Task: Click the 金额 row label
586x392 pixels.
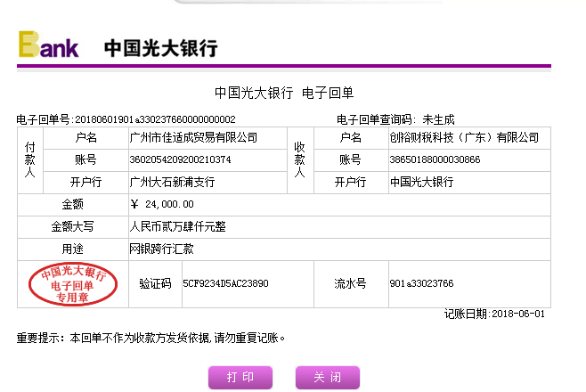Action: point(72,204)
